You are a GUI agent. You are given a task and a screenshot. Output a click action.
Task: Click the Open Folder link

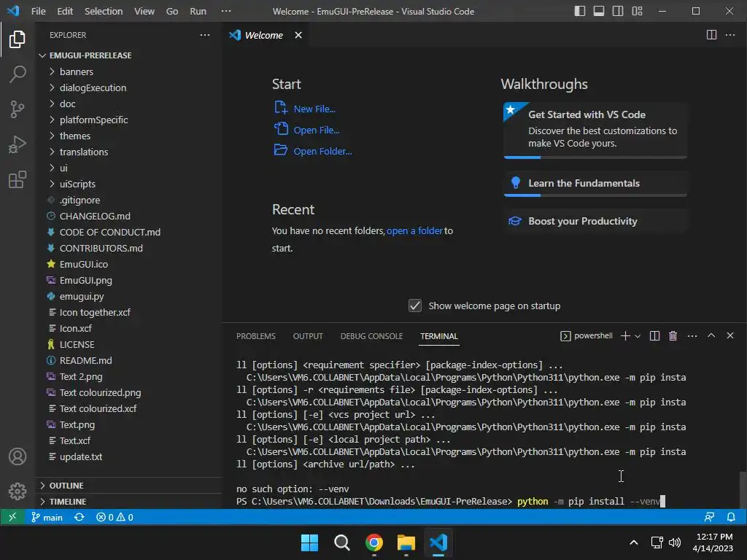click(x=313, y=150)
